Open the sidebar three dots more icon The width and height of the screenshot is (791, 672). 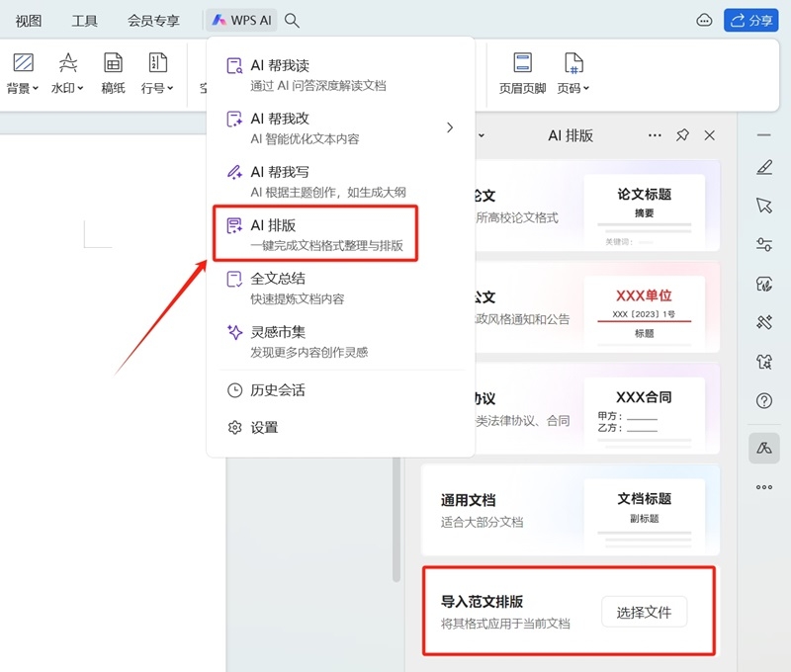[x=763, y=487]
